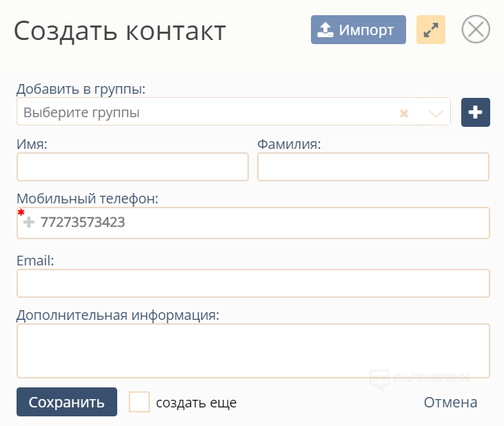
Task: Click the Создать контакт dialog title
Action: pos(119,31)
